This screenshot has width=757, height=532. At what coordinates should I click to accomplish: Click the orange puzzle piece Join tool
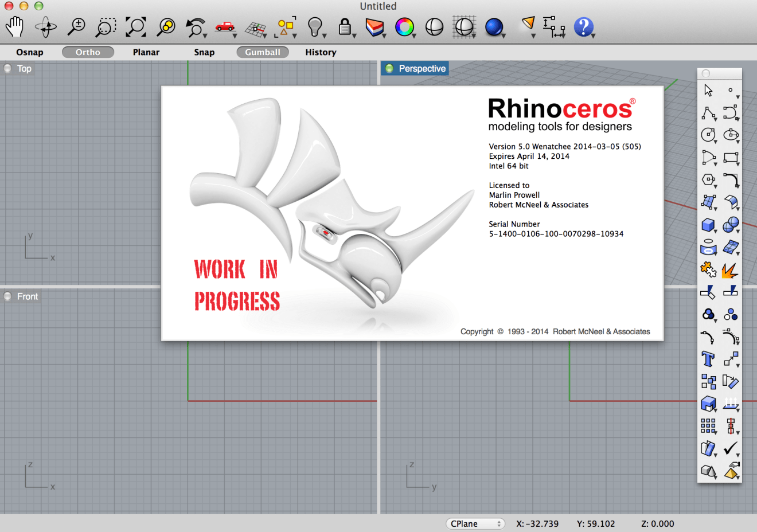(x=709, y=269)
